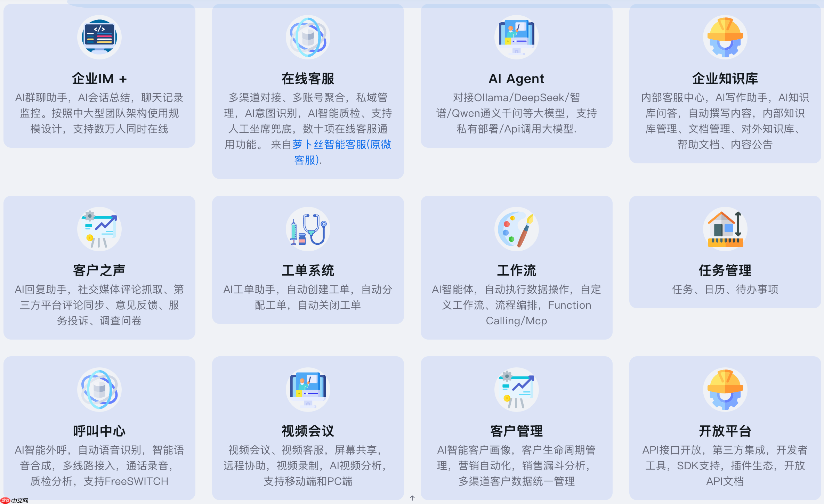This screenshot has width=824, height=504.
Task: Click the 工单系统 stethoscope icon
Action: pos(307,229)
